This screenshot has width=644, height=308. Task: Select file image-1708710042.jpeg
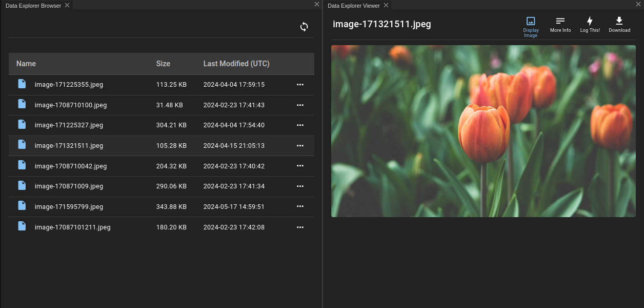pos(71,166)
